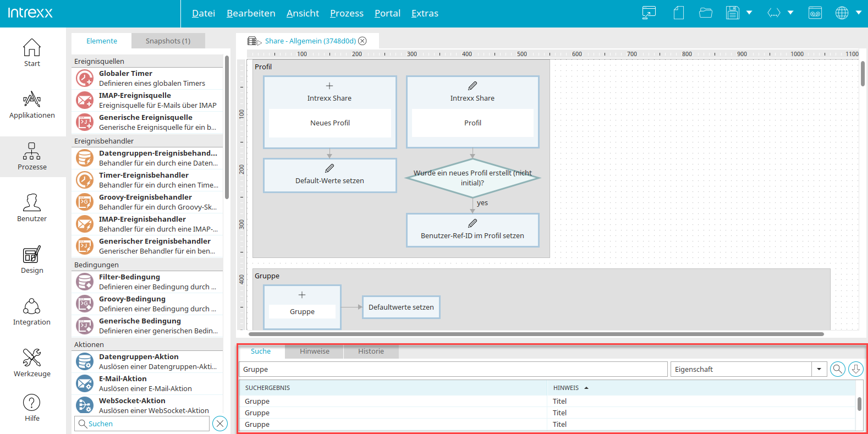Select the Globaler Timer element icon
Viewport: 868px width, 434px height.
pyautogui.click(x=85, y=78)
